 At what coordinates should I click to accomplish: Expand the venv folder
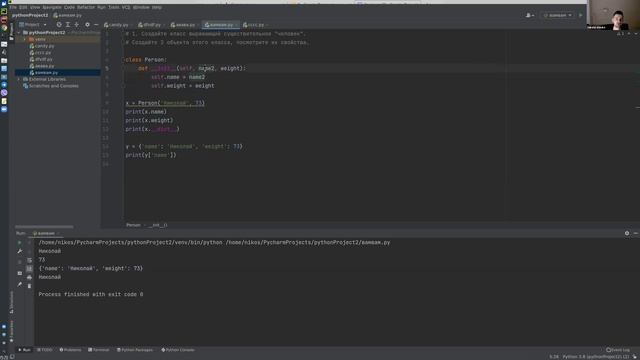[25, 40]
